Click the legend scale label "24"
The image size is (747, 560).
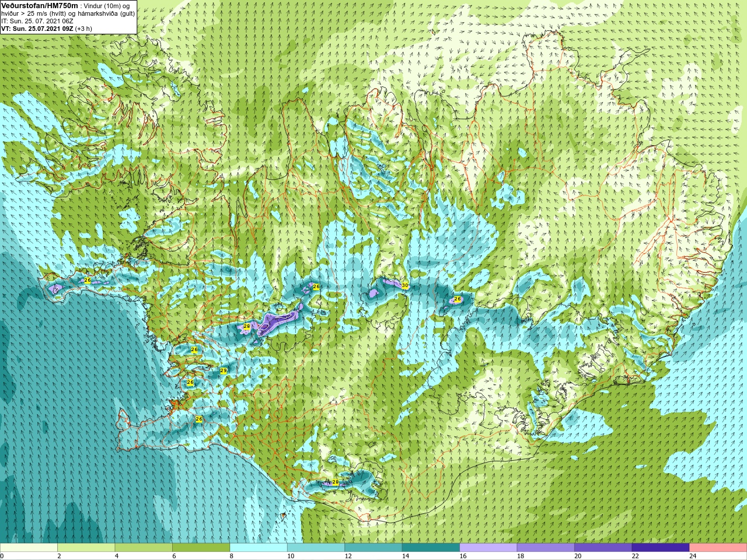point(693,556)
